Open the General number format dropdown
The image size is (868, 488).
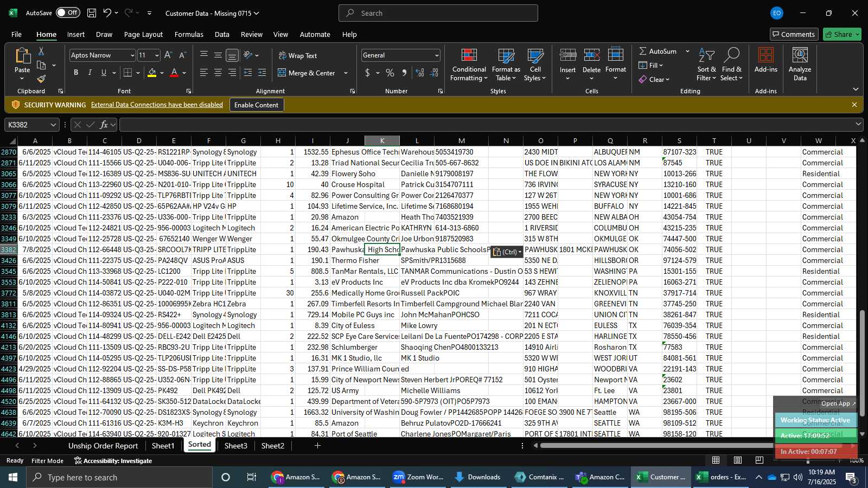point(437,55)
